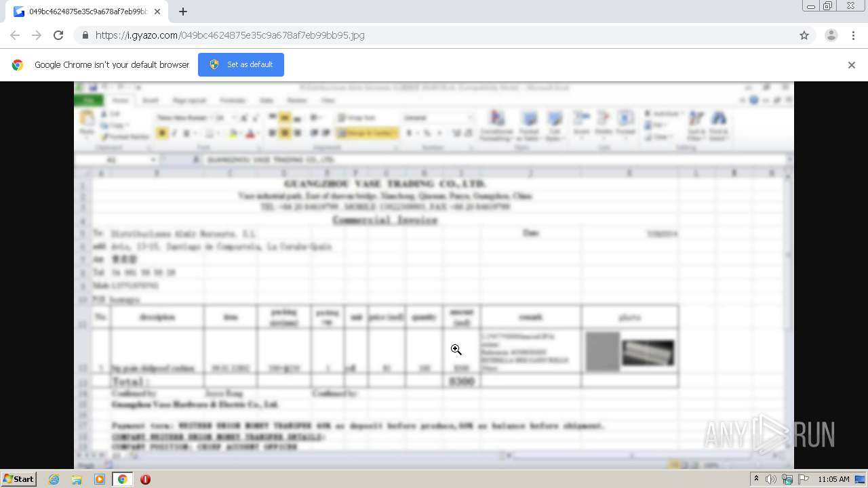Open Windows Explorer folder icon in taskbar
This screenshot has width=868, height=488.
click(77, 479)
